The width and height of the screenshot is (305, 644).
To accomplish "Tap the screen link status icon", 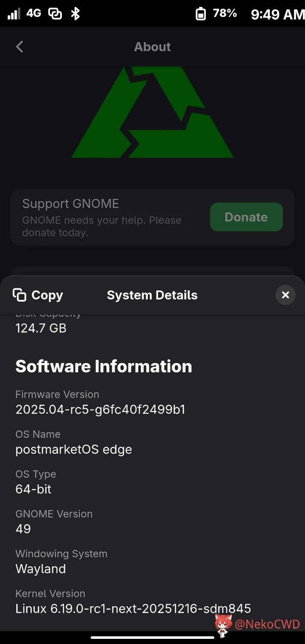I will [x=55, y=14].
